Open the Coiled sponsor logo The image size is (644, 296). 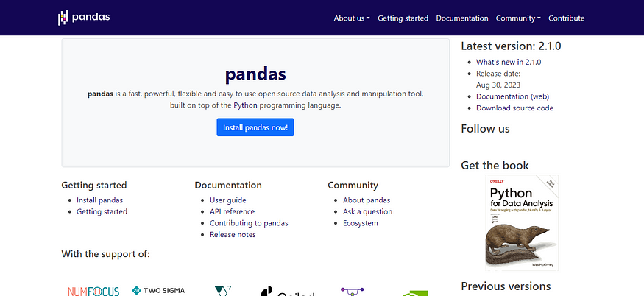pos(288,292)
